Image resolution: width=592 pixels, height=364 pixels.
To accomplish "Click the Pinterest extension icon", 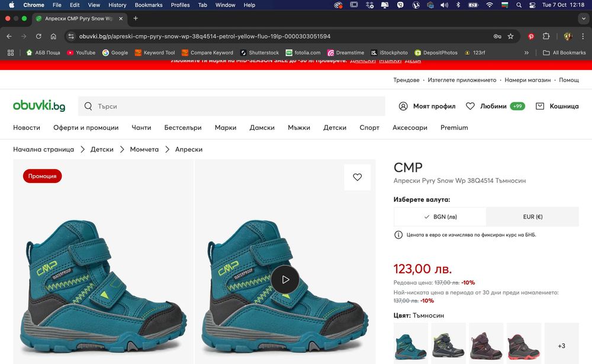I will click(x=531, y=36).
